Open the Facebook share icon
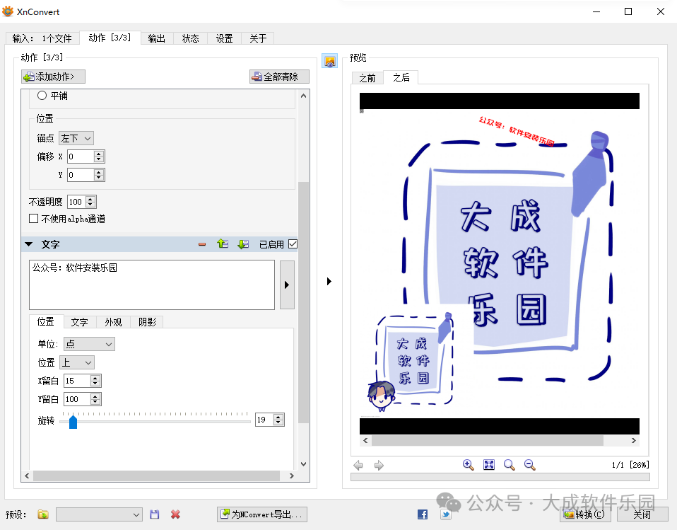The image size is (678, 532). tap(423, 514)
